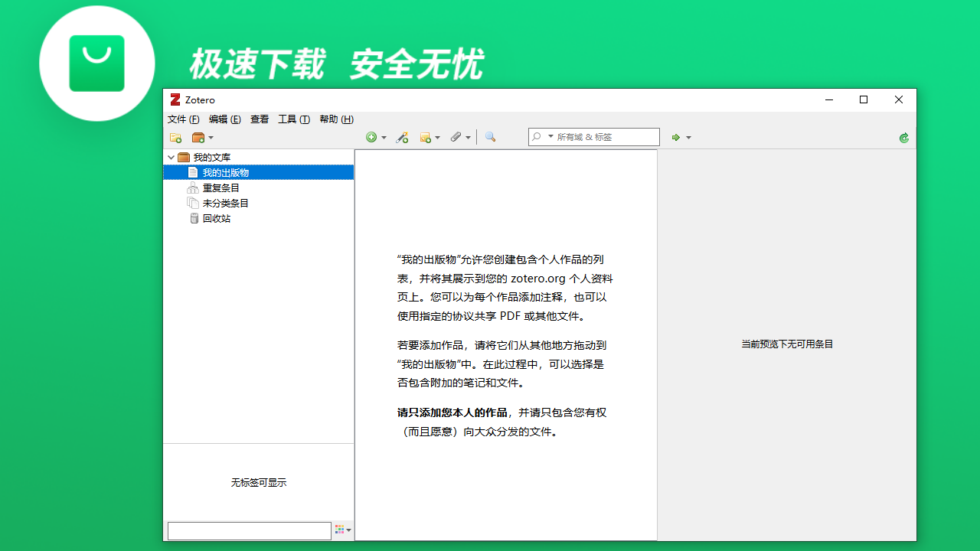
Task: Open the new item dropdown arrow
Action: [383, 137]
